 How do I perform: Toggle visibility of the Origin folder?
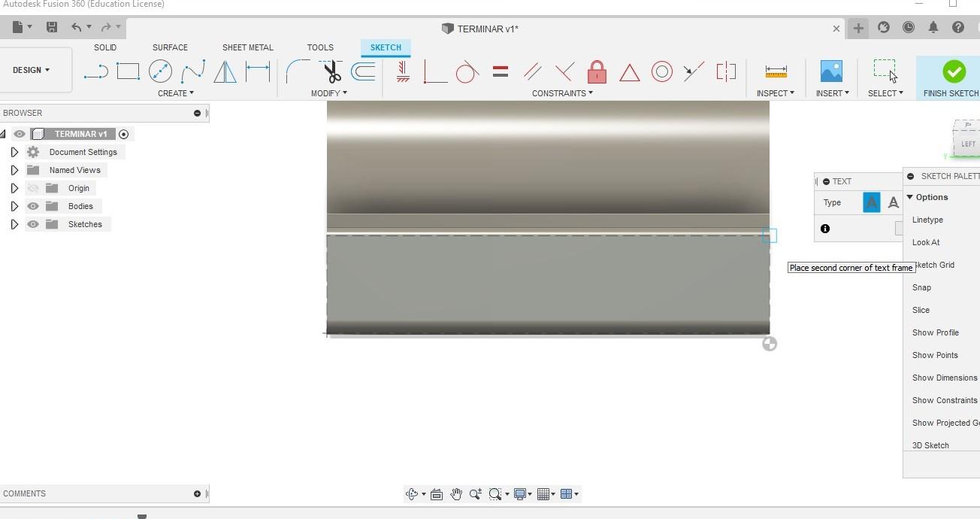coord(33,188)
